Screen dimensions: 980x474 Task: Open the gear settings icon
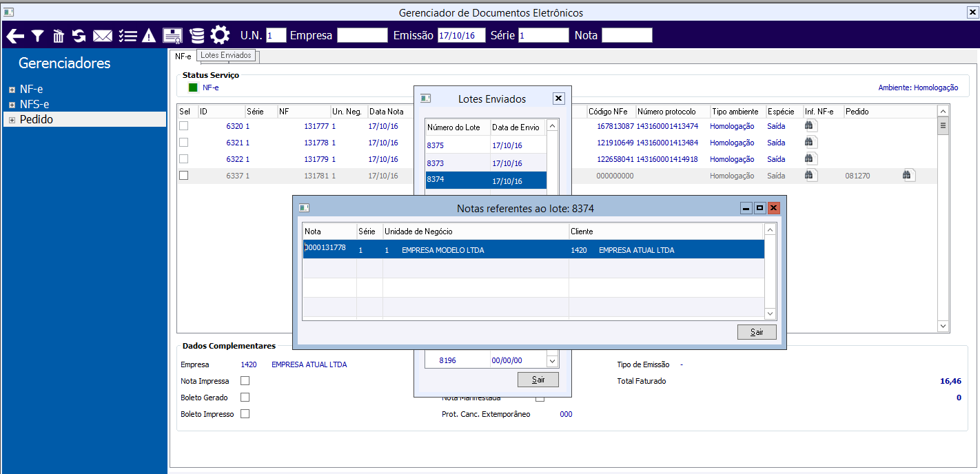click(220, 35)
